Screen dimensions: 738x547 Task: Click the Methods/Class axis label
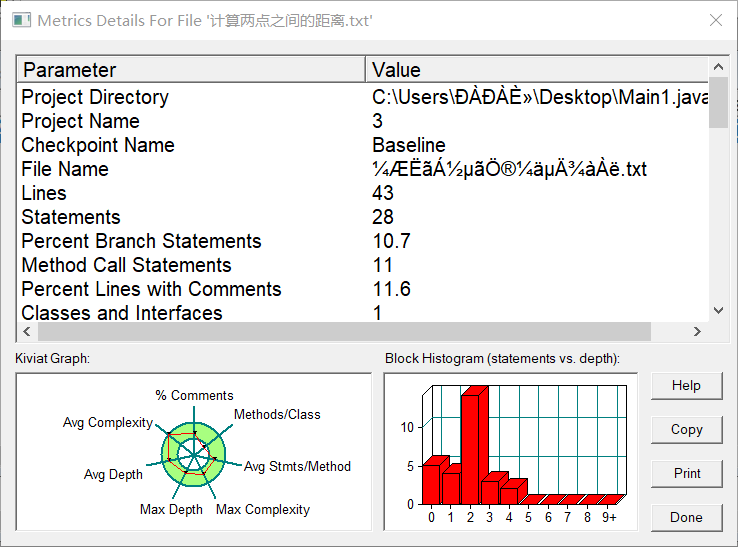tap(277, 414)
